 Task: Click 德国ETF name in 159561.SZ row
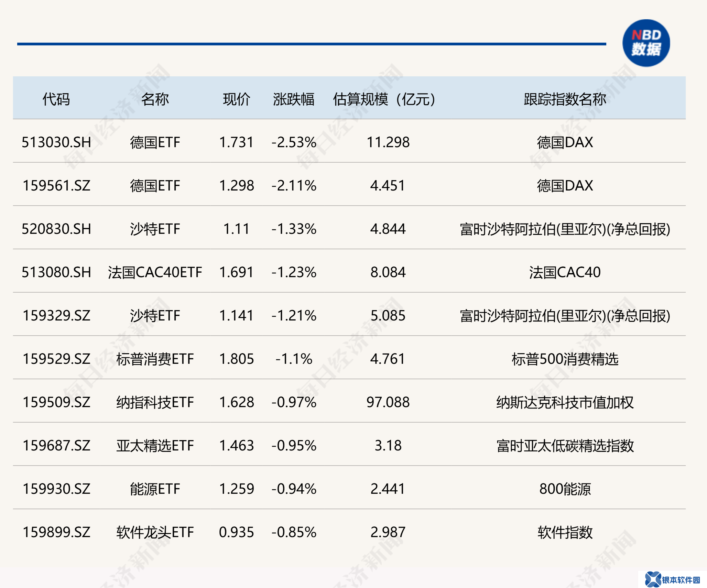(155, 186)
